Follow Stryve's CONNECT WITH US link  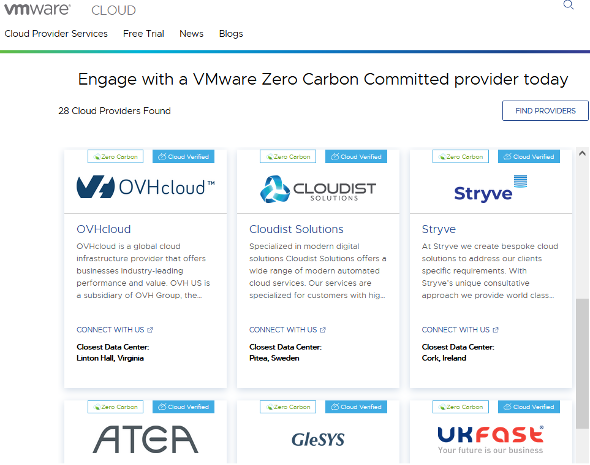[460, 330]
